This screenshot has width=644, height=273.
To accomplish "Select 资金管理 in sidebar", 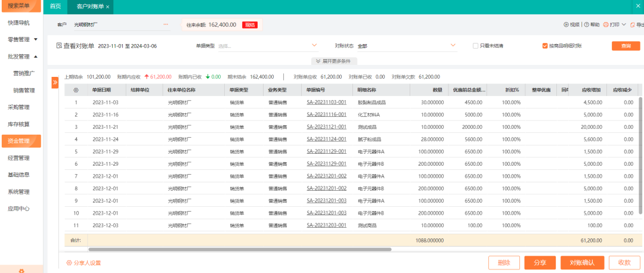I will tap(21, 141).
